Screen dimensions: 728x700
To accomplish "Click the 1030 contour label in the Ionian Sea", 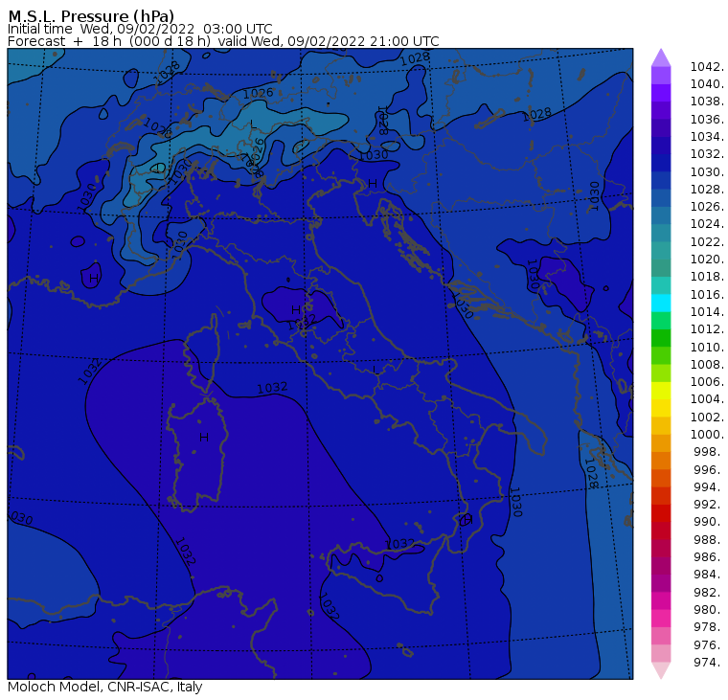I will point(515,502).
